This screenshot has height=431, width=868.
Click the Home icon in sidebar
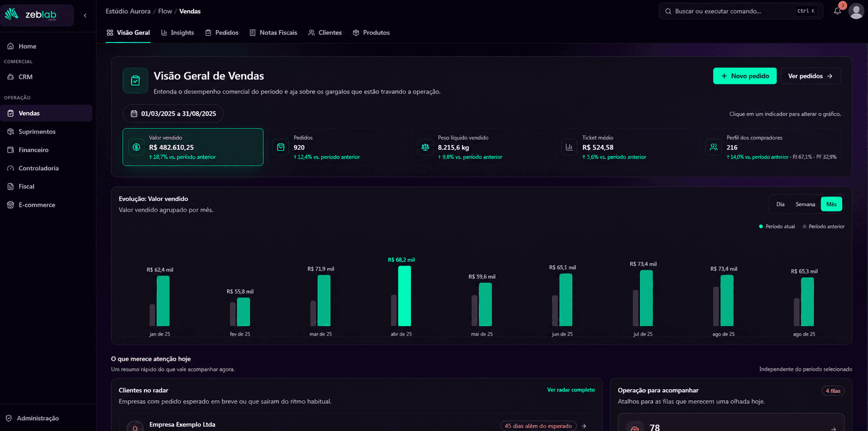point(10,46)
